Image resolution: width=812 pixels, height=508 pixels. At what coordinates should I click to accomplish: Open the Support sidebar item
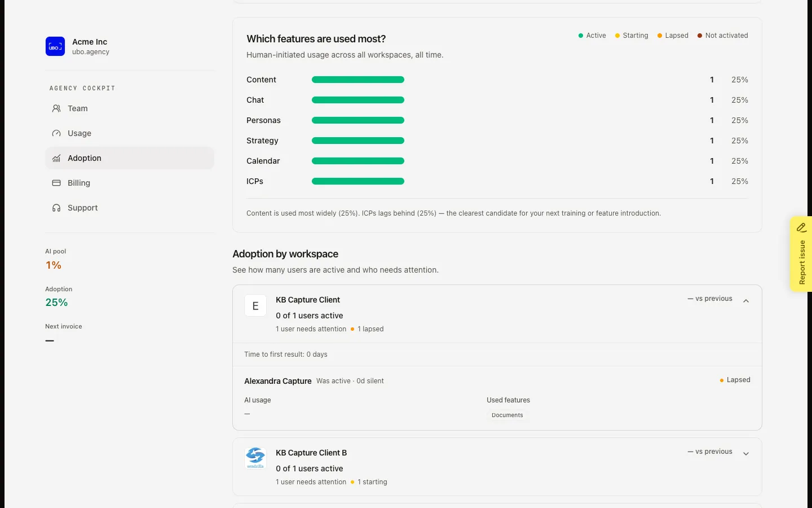130,208
